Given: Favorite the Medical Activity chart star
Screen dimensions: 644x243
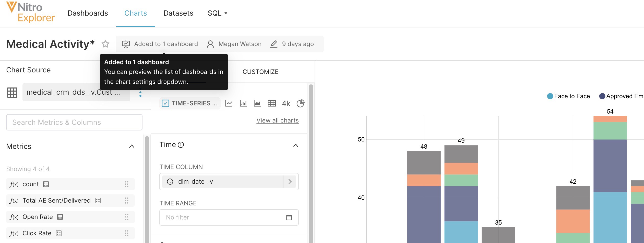Looking at the screenshot, I should pyautogui.click(x=105, y=44).
